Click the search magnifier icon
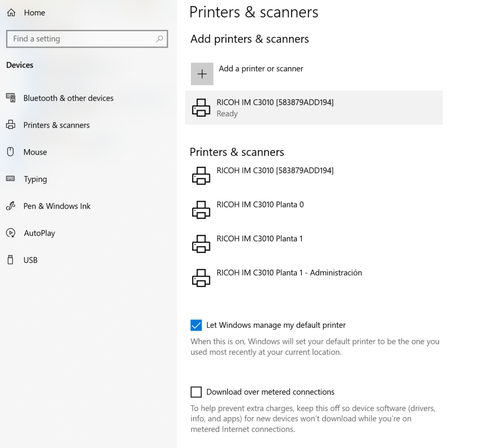492x448 pixels. (160, 39)
